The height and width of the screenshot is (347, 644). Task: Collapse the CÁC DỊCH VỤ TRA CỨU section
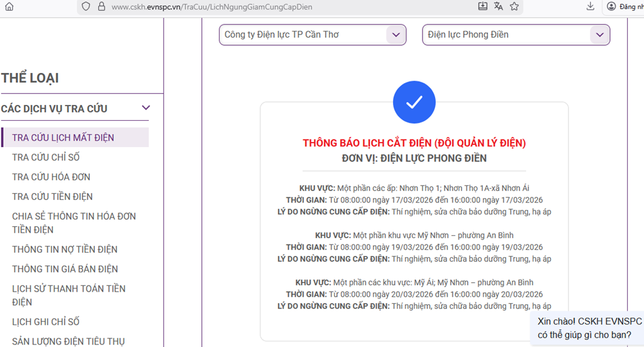coord(145,108)
